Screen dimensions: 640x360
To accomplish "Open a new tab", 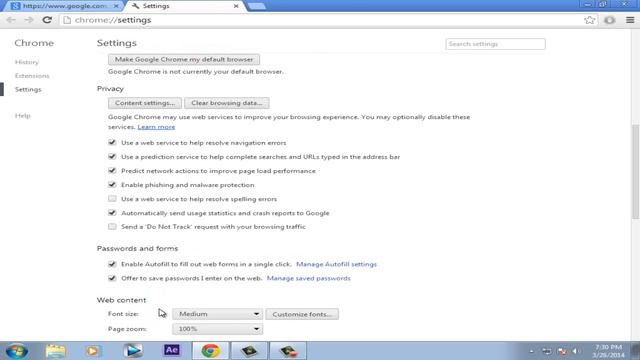I will tap(256, 6).
